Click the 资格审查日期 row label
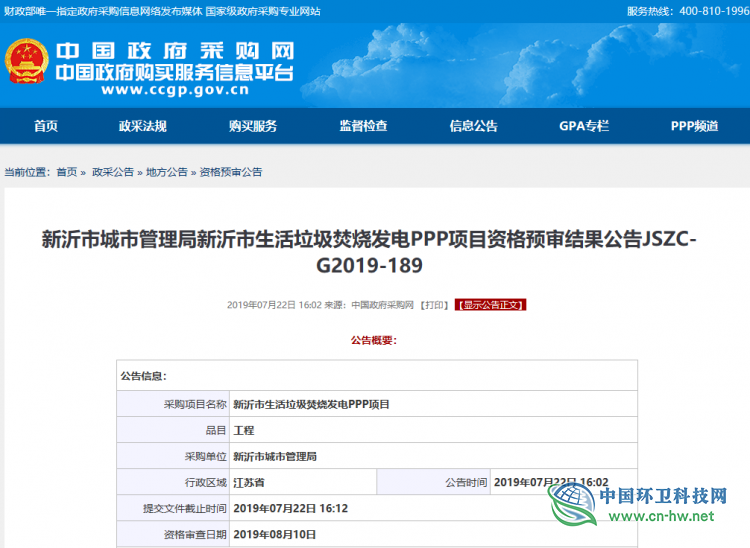750x548 pixels. pyautogui.click(x=195, y=535)
